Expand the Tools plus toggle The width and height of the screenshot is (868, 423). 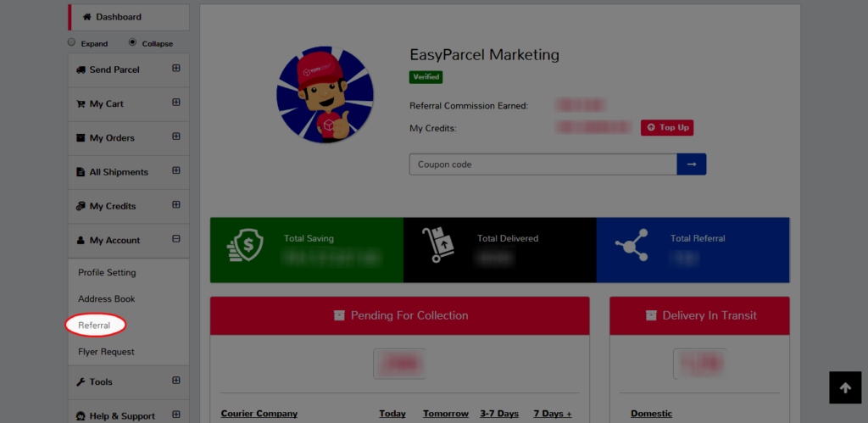pyautogui.click(x=176, y=381)
